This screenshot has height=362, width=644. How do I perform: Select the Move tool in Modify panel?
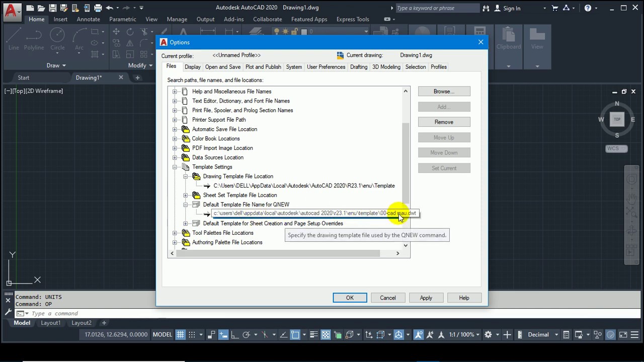click(116, 32)
